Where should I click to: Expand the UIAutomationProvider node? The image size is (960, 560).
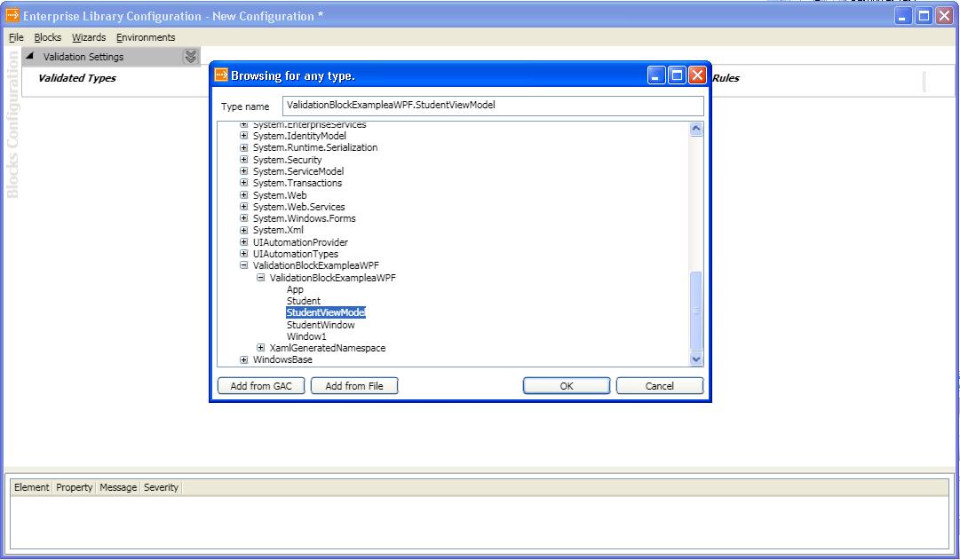tap(244, 241)
